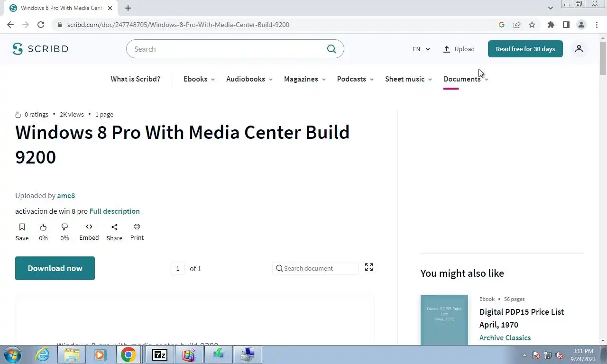Screen dimensions: 607x364
Task: Open What is Scribd? page
Action: 135,79
